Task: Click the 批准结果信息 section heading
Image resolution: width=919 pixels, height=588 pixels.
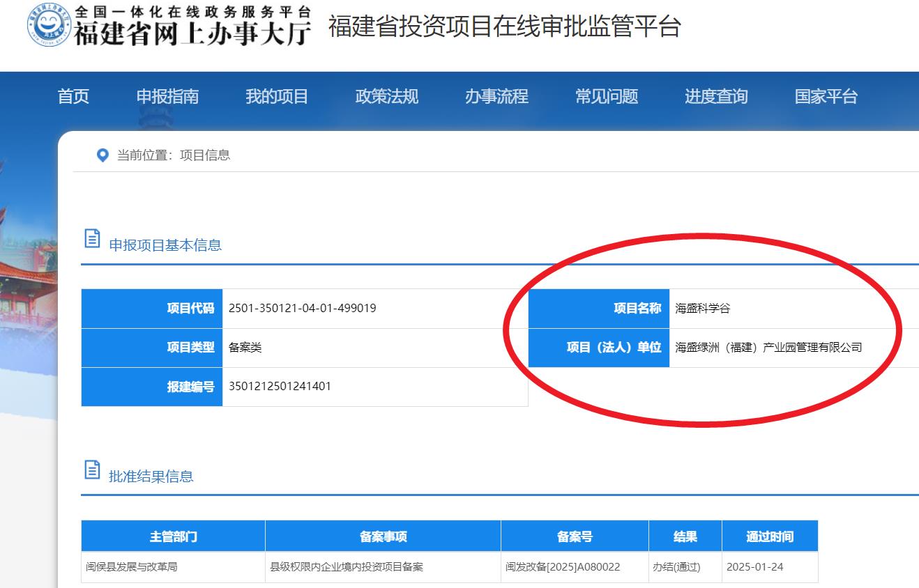Action: (151, 477)
